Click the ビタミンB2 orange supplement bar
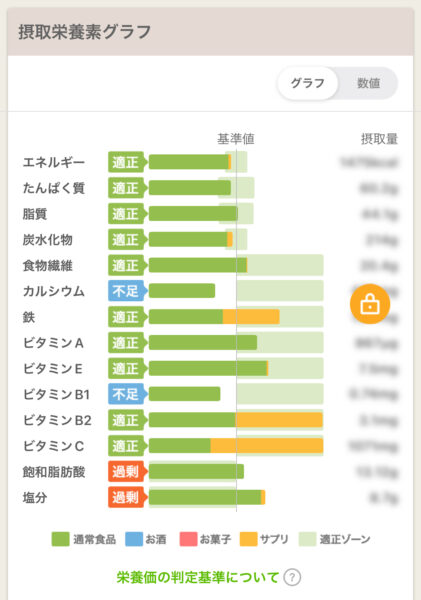This screenshot has width=421, height=600. coord(279,420)
